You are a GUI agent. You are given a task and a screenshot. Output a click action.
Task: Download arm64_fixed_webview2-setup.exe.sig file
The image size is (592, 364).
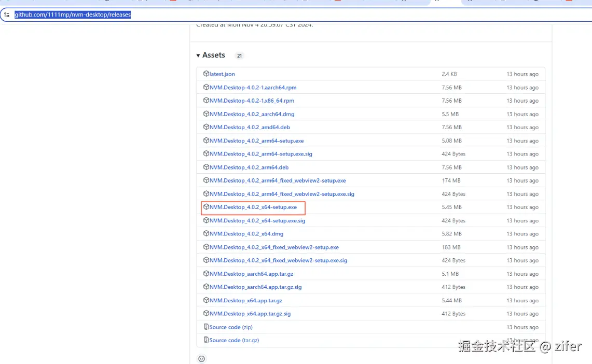tap(282, 194)
